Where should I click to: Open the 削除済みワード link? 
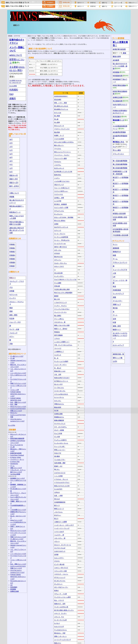15,212
